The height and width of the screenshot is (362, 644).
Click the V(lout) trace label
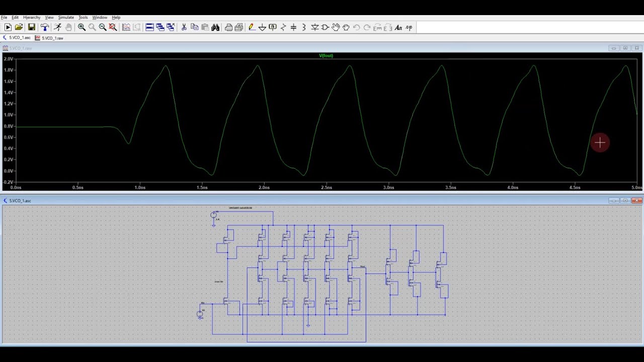[x=326, y=56]
